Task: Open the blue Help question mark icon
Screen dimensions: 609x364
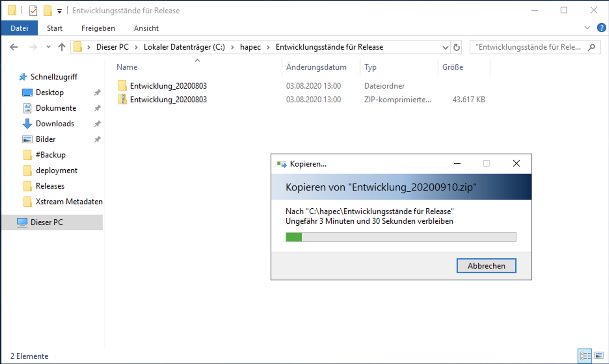Action: pos(601,28)
